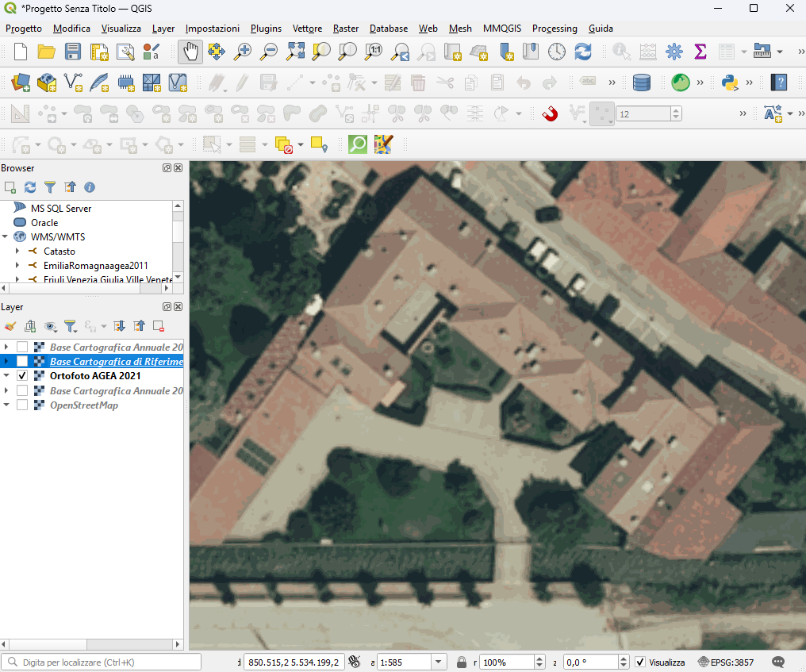The height and width of the screenshot is (672, 806).
Task: Open the Processing Toolbox gear icon
Action: point(674,52)
